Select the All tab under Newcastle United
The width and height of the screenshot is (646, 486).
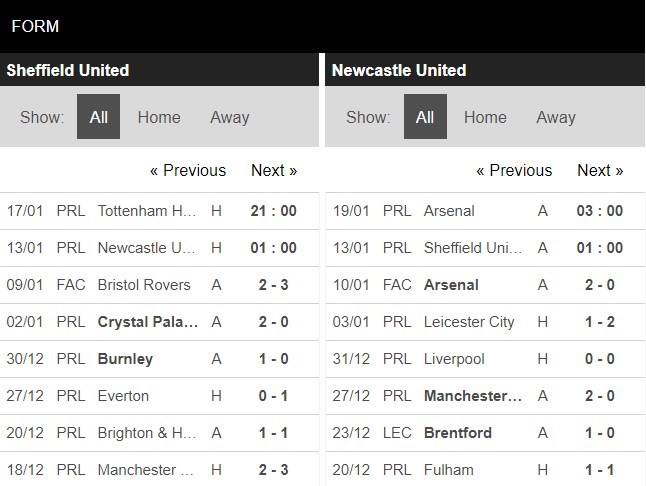coord(425,117)
